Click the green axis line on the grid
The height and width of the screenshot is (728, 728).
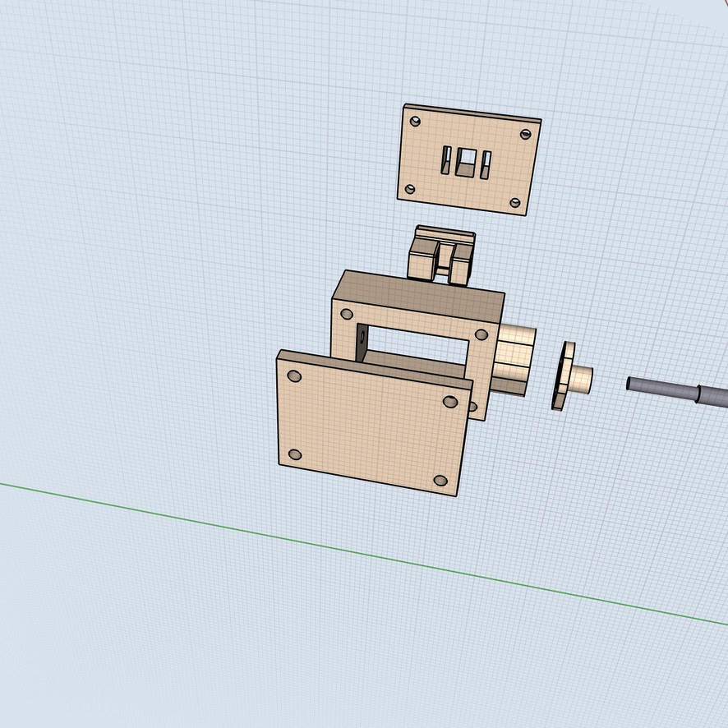(364, 554)
